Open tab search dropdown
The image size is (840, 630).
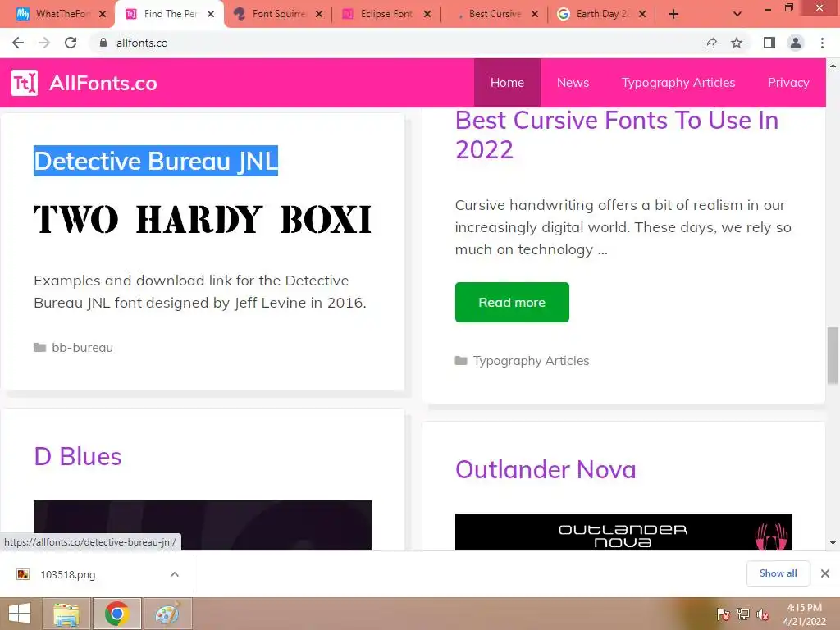pos(737,14)
